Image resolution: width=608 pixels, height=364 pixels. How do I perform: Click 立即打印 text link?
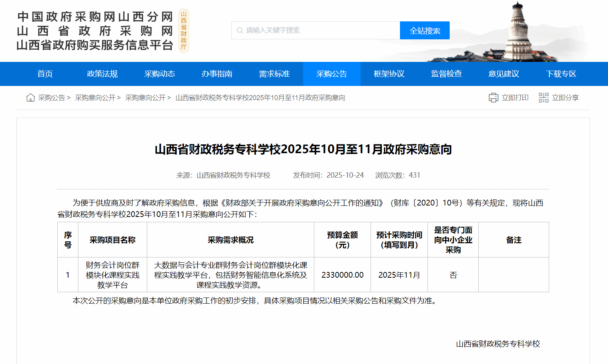[515, 98]
